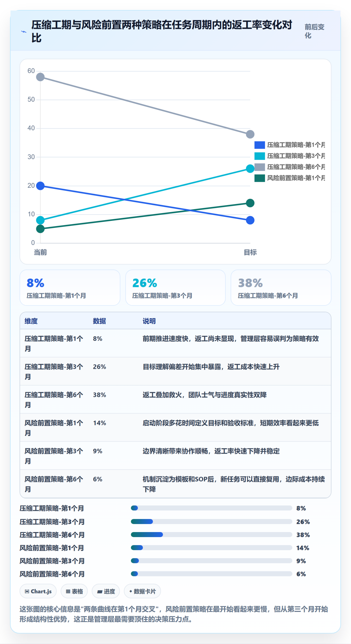Image resolution: width=351 pixels, height=644 pixels.
Task: Open the 8% stat card for 压缩工期策略-第1个月
Action: pyautogui.click(x=70, y=288)
